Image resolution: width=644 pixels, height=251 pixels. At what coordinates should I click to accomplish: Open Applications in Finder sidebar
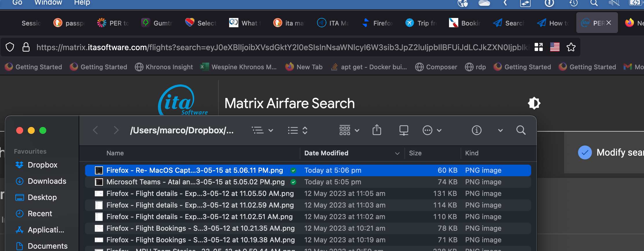coord(40,230)
